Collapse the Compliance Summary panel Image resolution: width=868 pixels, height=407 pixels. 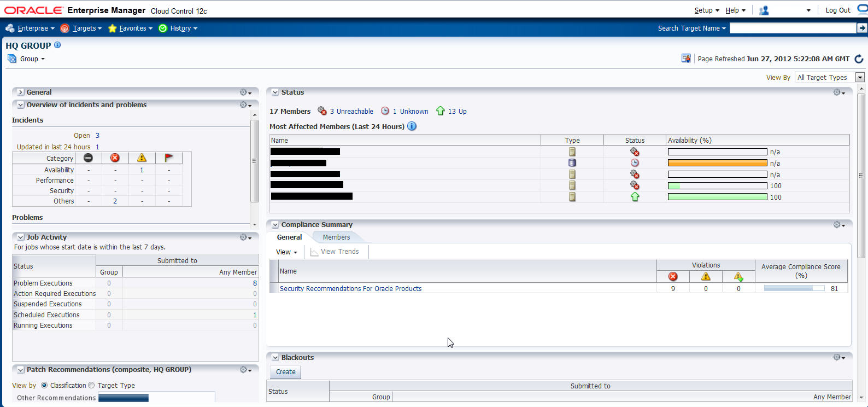[x=275, y=225]
